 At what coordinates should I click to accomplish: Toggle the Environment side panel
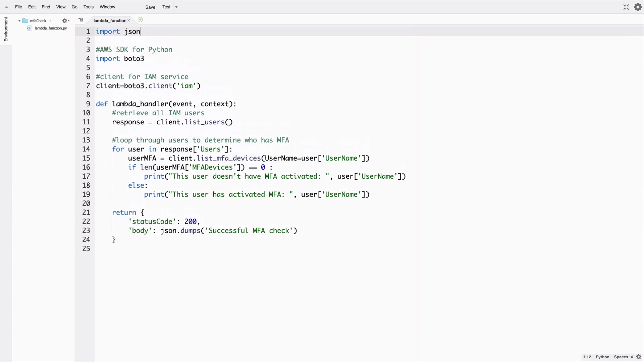coord(6,29)
